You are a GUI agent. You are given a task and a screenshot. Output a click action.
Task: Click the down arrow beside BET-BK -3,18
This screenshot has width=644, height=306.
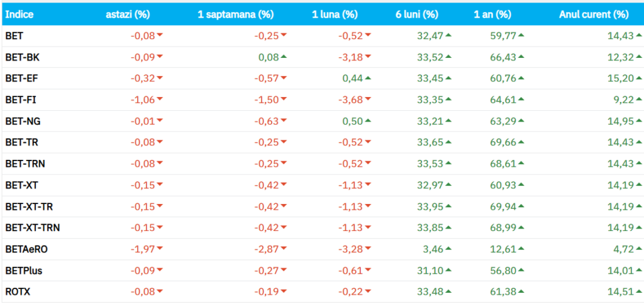368,57
